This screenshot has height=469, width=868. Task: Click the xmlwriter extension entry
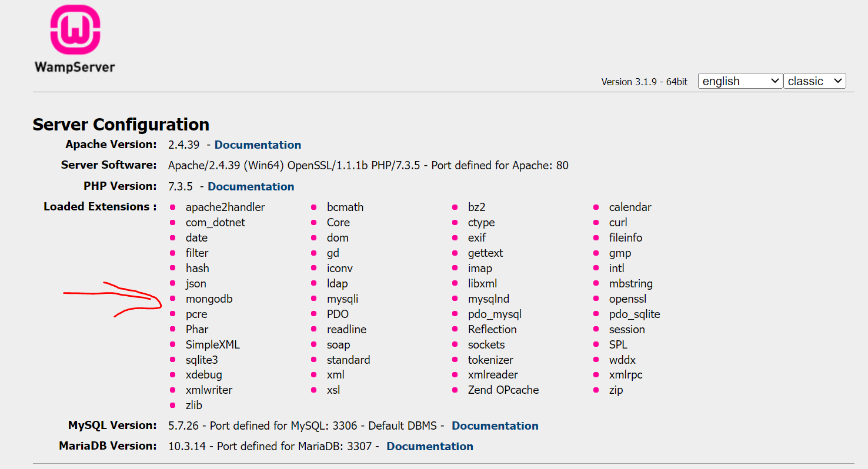(x=209, y=390)
